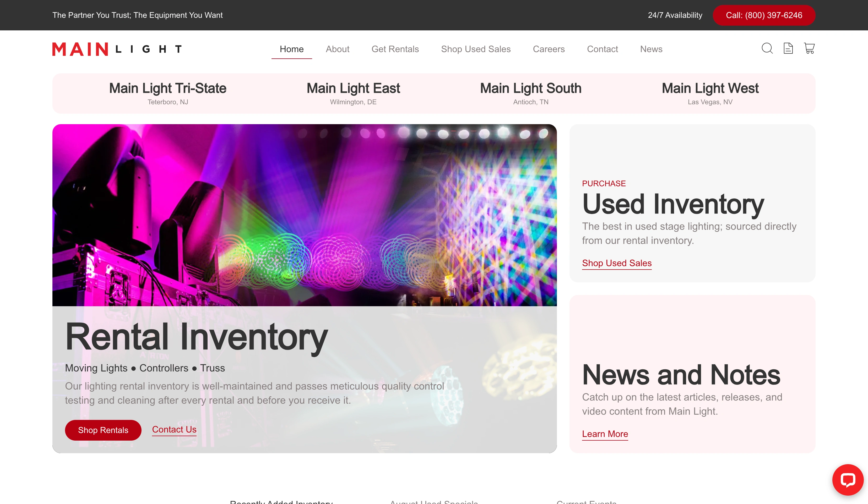This screenshot has height=504, width=868.
Task: Open the Get Rentals menu
Action: pos(395,49)
